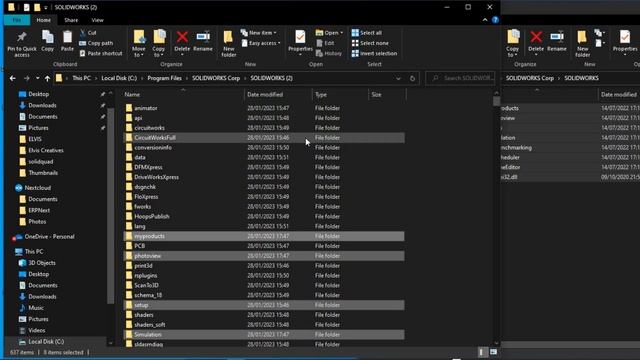Click the blue Help icon
The height and width of the screenshot is (360, 640).
(495, 20)
